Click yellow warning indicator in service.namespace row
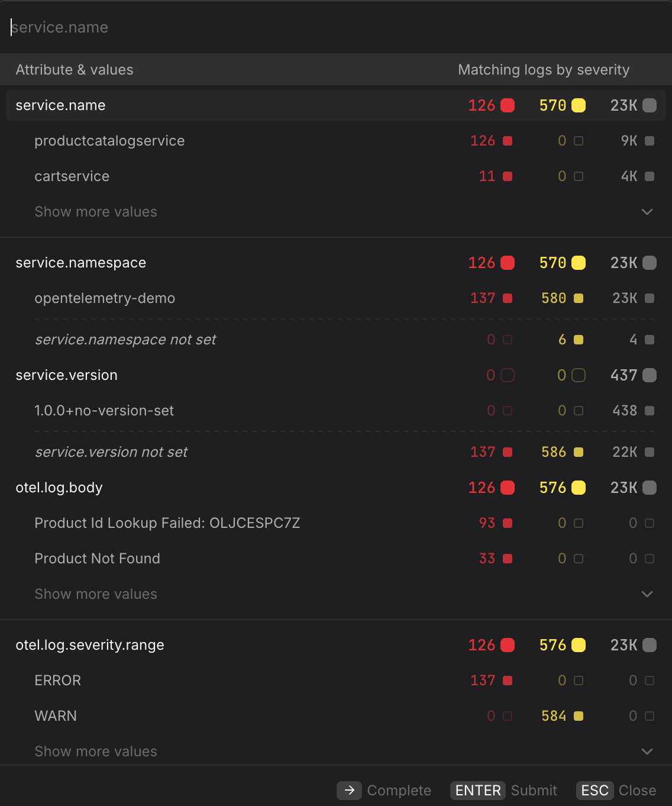The image size is (672, 806). pyautogui.click(x=579, y=263)
